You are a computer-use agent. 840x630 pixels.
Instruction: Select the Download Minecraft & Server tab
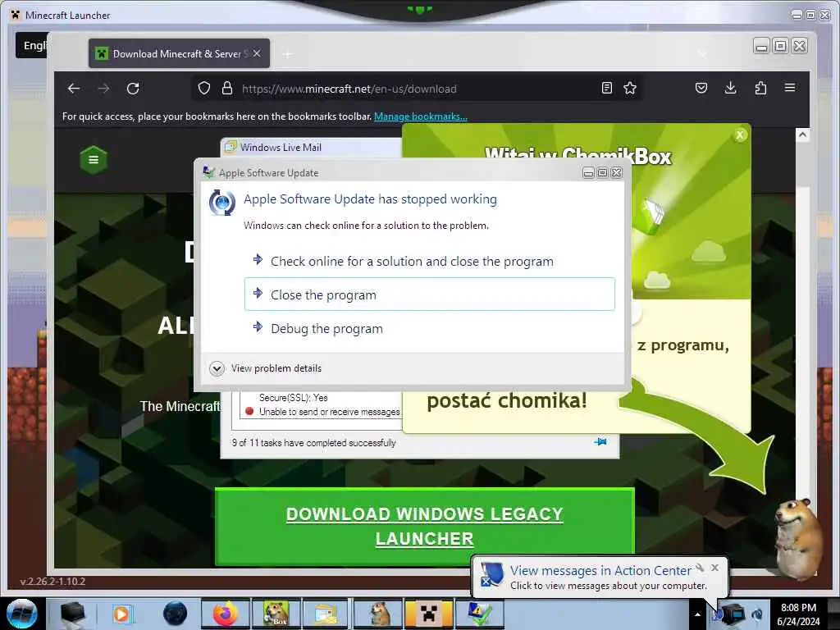(x=179, y=53)
